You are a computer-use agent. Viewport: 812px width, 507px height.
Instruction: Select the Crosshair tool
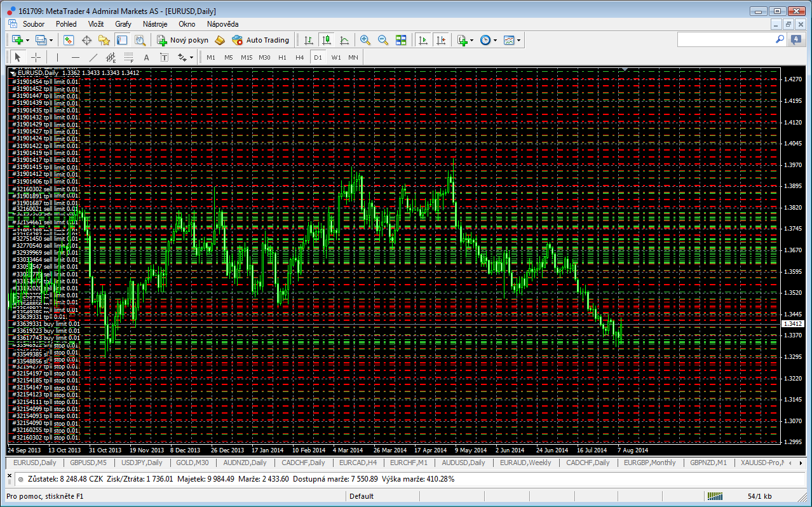point(36,57)
